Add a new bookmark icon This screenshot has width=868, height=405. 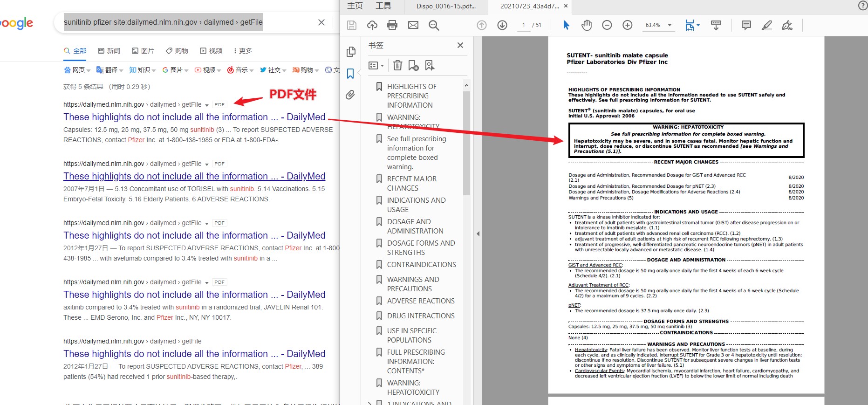[x=413, y=65]
